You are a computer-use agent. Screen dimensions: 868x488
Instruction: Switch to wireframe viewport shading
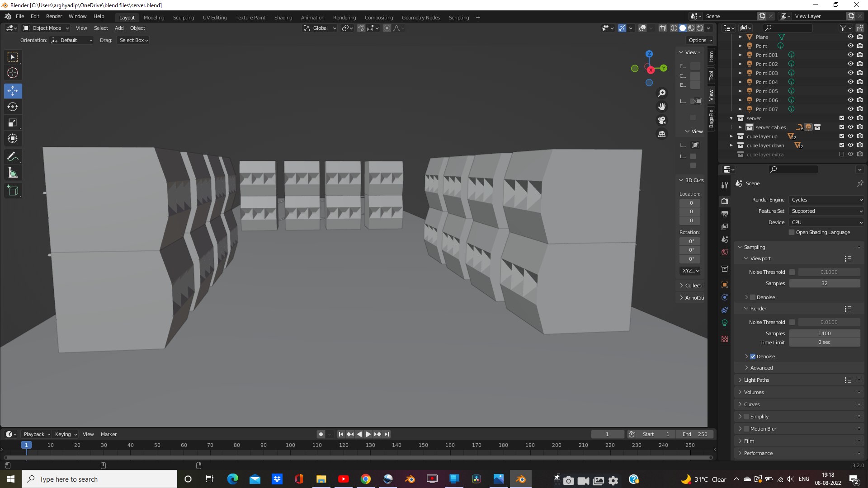[x=674, y=28]
